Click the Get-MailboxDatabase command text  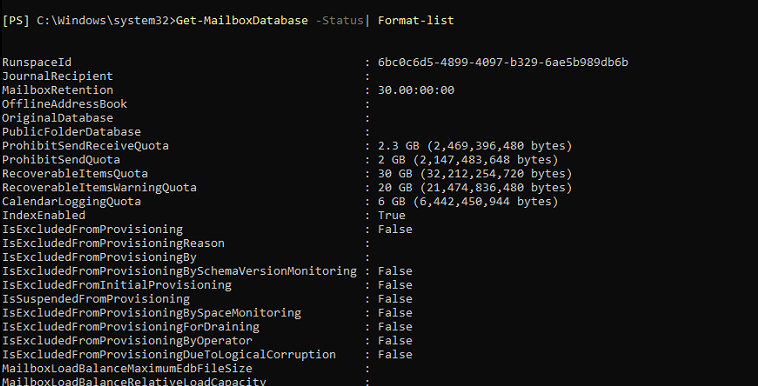242,20
